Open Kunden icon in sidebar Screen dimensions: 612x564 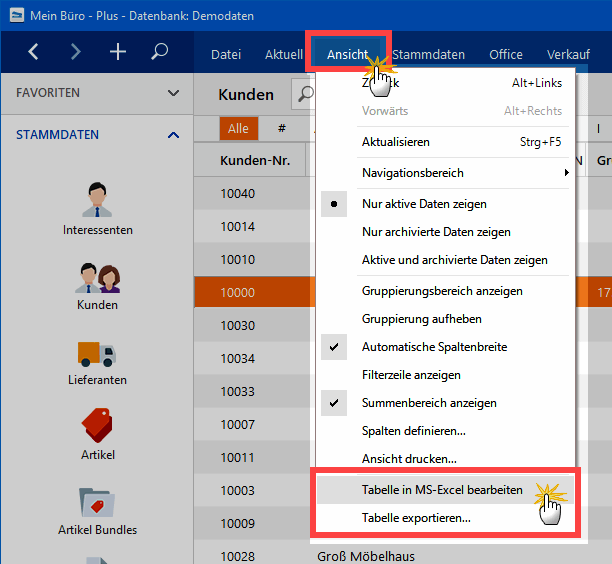pos(97,283)
